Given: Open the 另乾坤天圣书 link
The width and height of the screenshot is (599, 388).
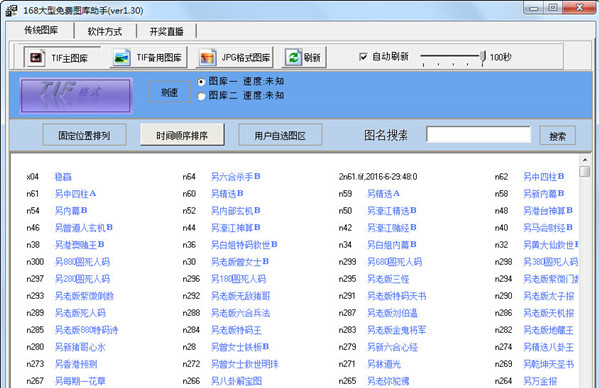Looking at the screenshot, I should (x=549, y=364).
